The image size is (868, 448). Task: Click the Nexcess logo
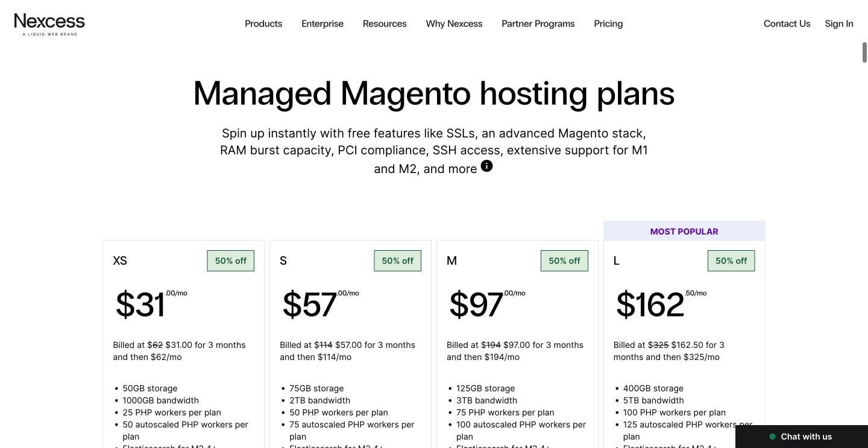point(49,24)
